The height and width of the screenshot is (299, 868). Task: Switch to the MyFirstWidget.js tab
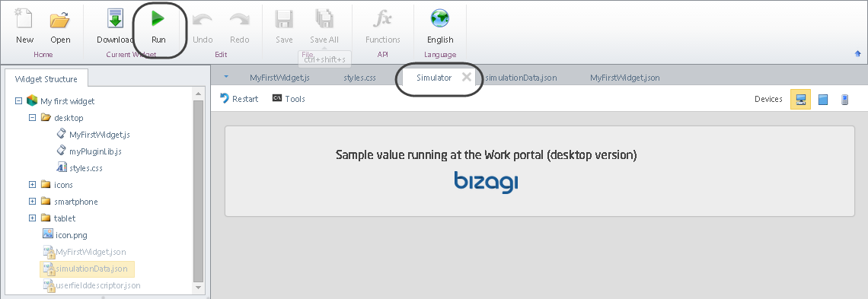[x=279, y=78]
